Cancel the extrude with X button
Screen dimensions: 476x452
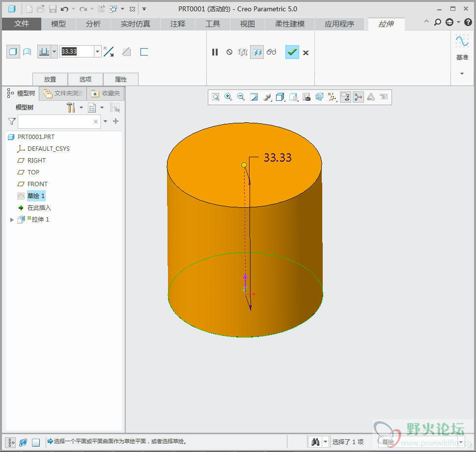click(x=306, y=53)
